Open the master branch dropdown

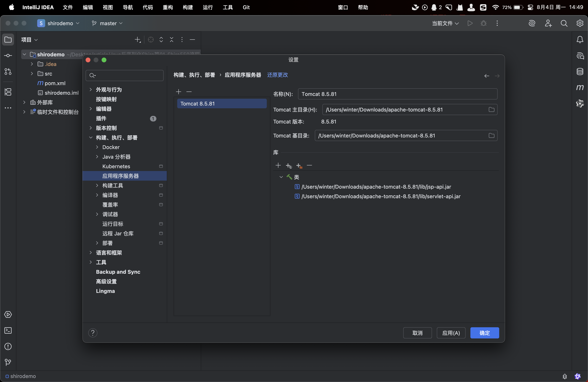(107, 23)
